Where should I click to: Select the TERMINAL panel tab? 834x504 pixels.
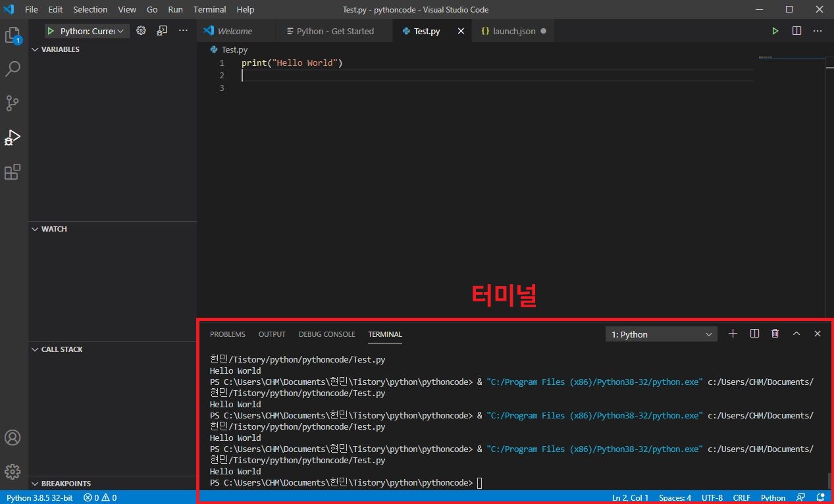tap(385, 334)
